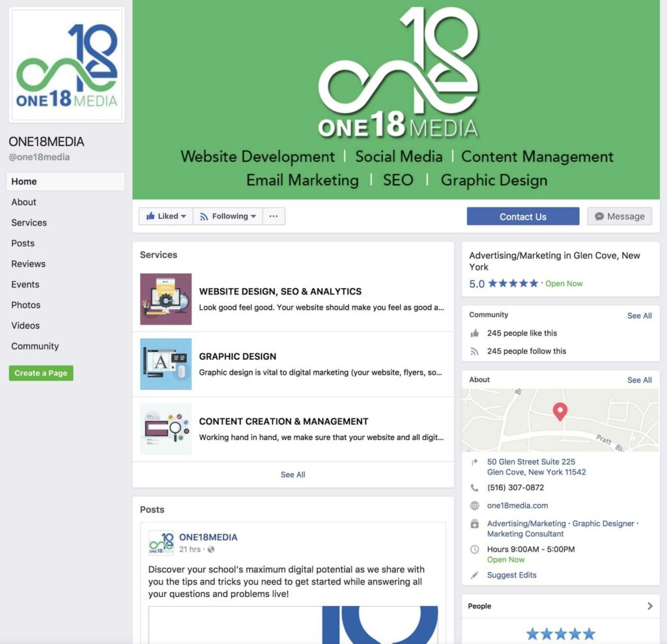This screenshot has width=667, height=644.
Task: Click the red location pin on map
Action: [x=560, y=411]
